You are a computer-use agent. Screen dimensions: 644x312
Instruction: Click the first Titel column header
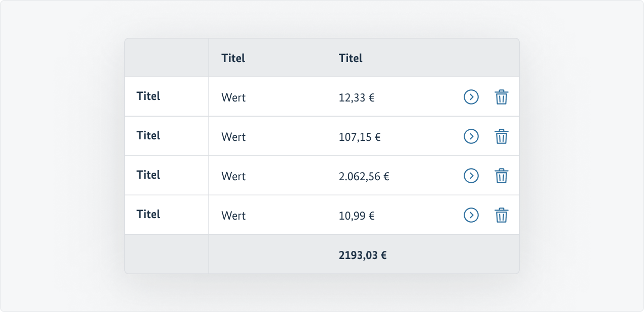tap(233, 58)
